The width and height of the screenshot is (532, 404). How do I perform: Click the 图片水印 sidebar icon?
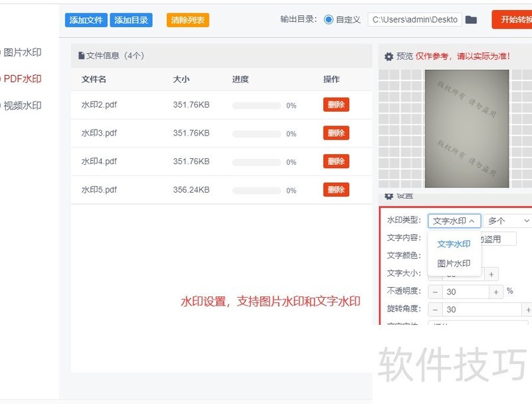[2, 52]
